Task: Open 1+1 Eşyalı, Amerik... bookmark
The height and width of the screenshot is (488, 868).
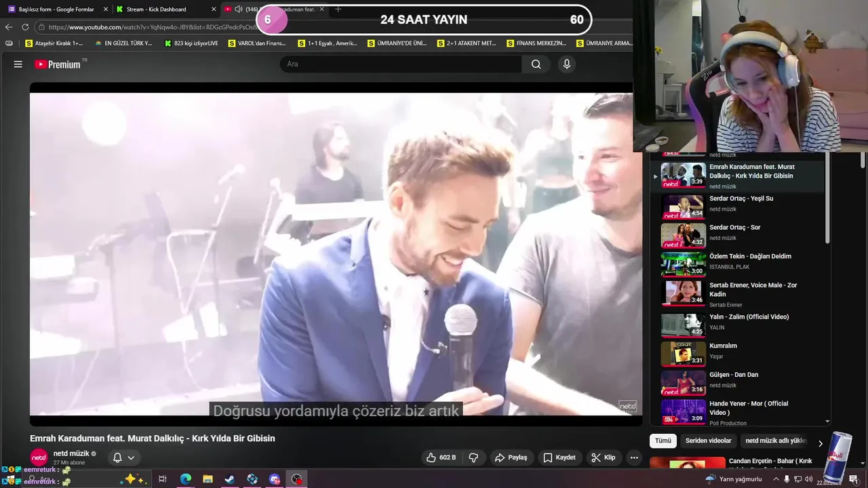Action: point(327,43)
